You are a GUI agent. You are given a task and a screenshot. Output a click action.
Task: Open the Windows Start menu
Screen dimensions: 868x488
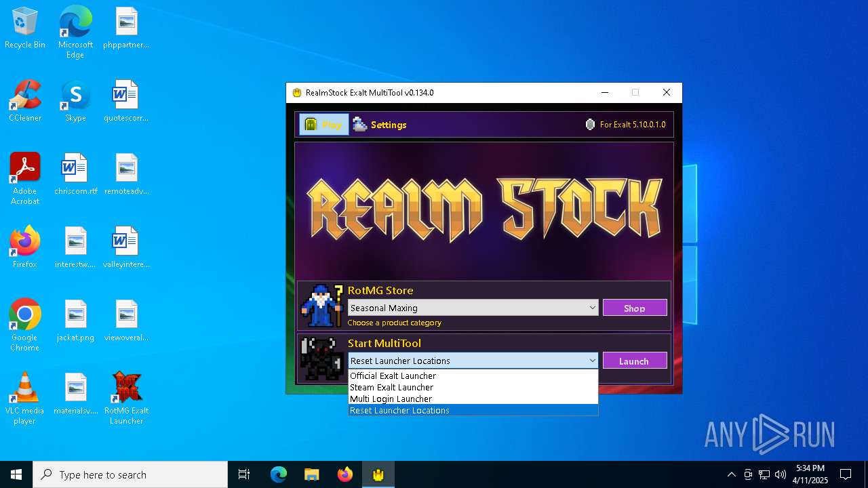(x=16, y=474)
